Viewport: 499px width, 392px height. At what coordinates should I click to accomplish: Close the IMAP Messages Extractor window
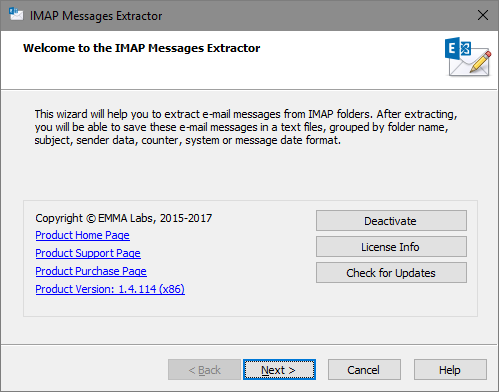click(x=483, y=15)
